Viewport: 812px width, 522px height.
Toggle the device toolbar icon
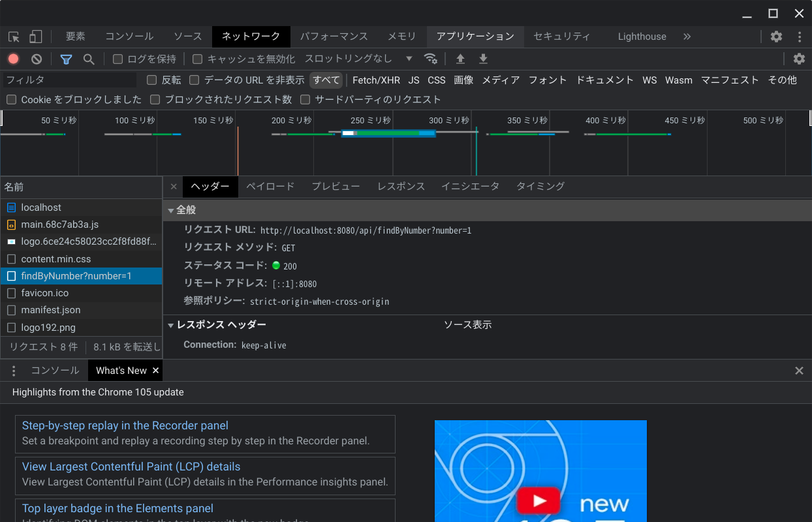click(x=36, y=37)
